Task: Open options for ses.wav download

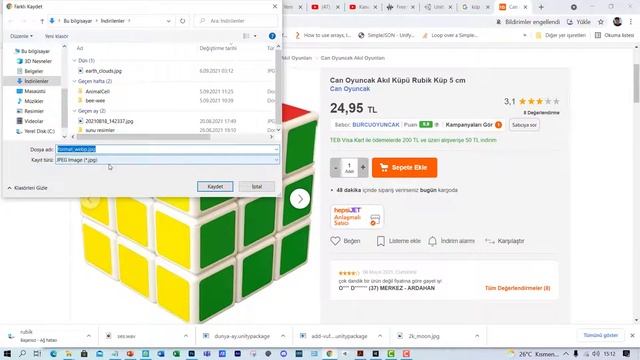Action: tap(186, 336)
